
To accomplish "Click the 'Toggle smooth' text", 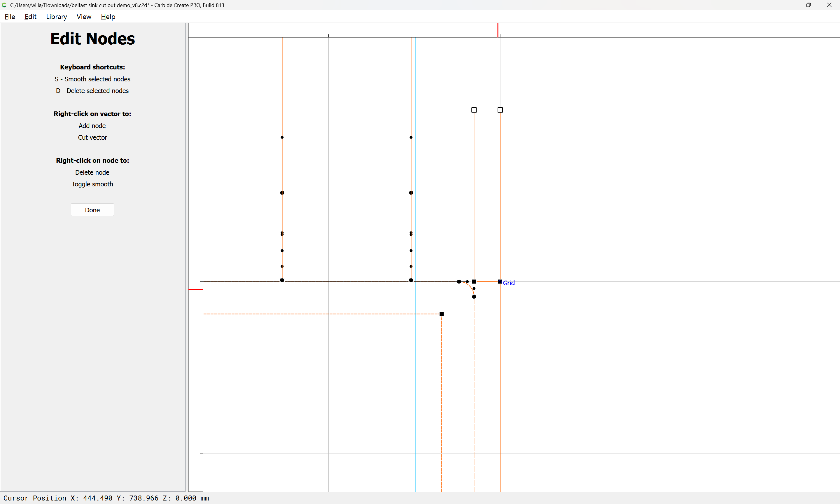I will pos(92,184).
